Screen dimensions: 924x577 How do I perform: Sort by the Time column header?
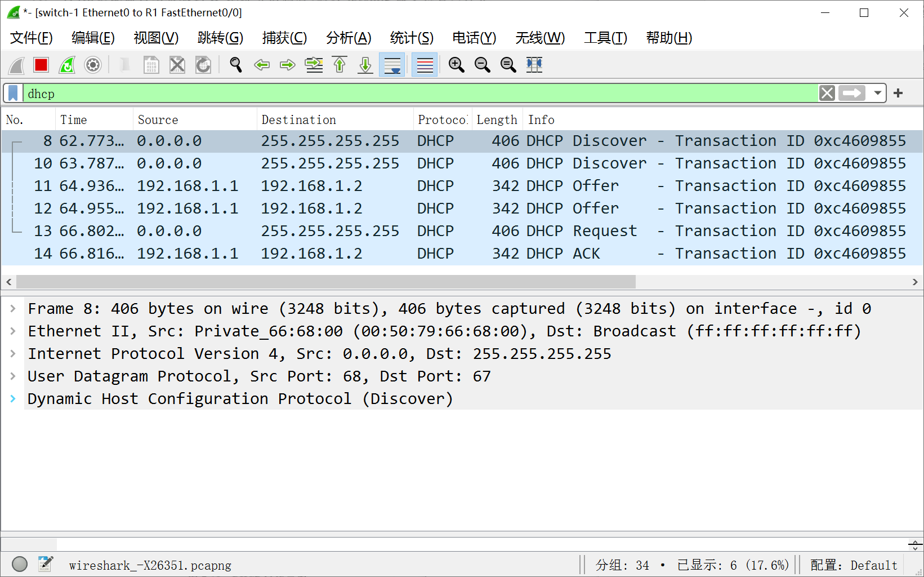tap(94, 119)
